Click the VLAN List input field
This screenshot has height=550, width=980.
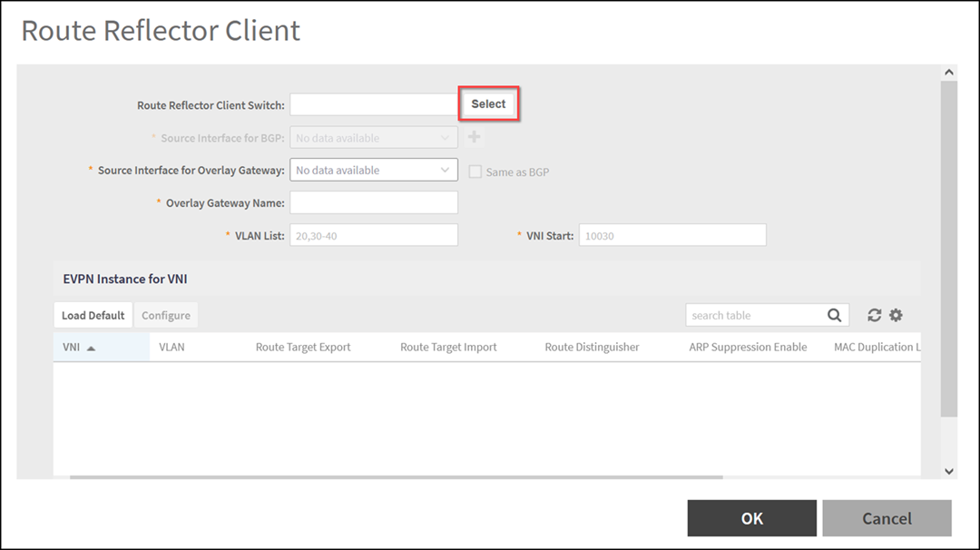374,235
